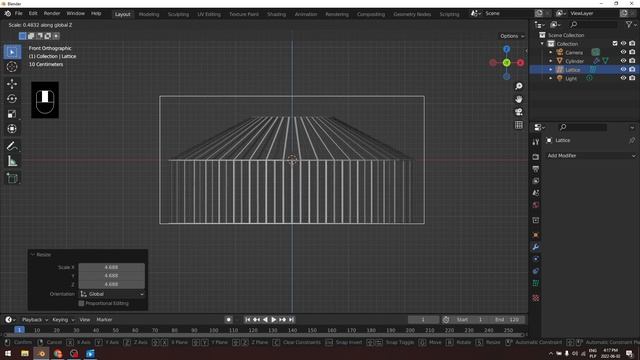Screen dimensions: 640x360
Task: Click the outliner search field
Action: pyautogui.click(x=593, y=25)
